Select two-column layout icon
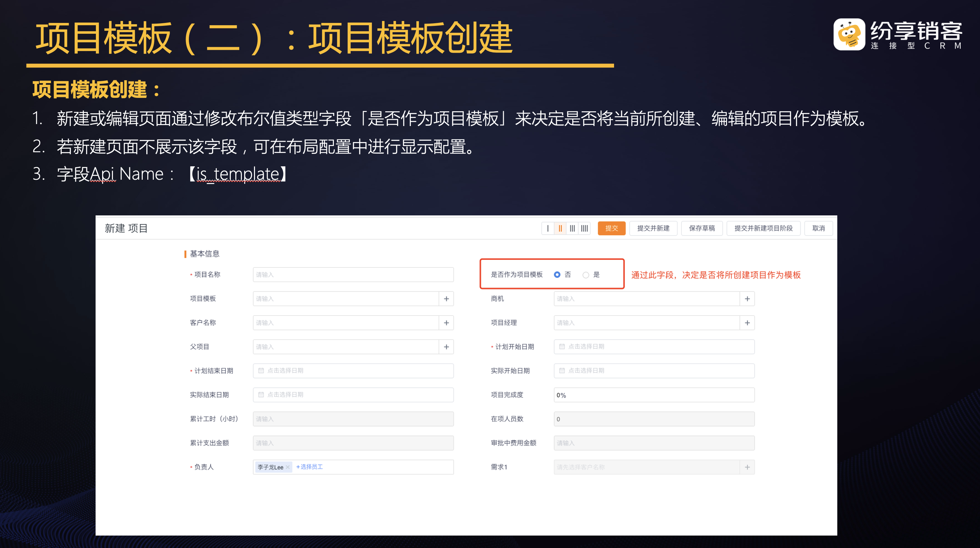The image size is (980, 548). click(560, 228)
